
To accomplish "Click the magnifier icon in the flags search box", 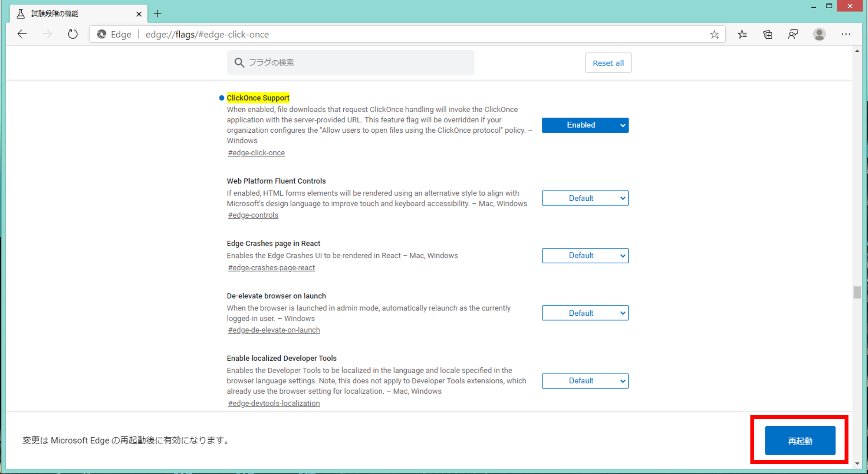I will coord(239,62).
